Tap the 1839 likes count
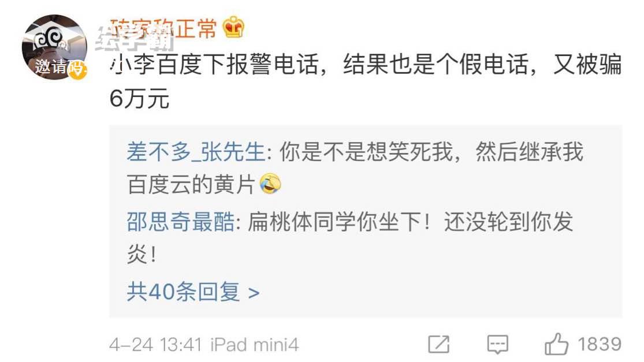 coord(599,344)
